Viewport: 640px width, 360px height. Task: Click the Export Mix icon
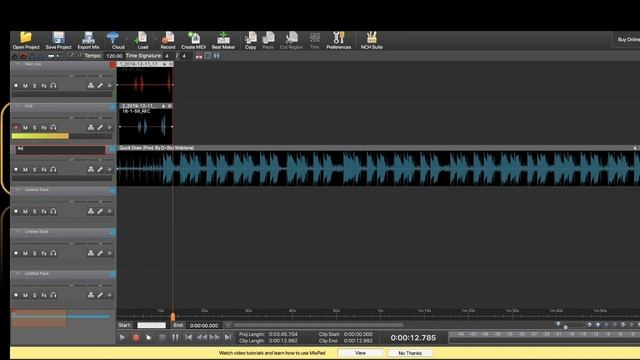click(88, 40)
